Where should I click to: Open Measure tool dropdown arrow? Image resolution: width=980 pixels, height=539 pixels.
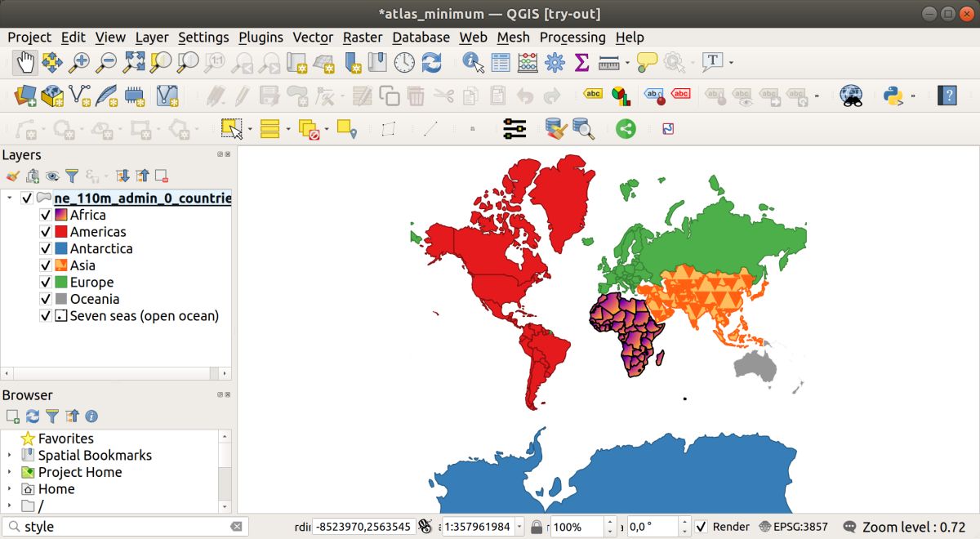coord(627,62)
